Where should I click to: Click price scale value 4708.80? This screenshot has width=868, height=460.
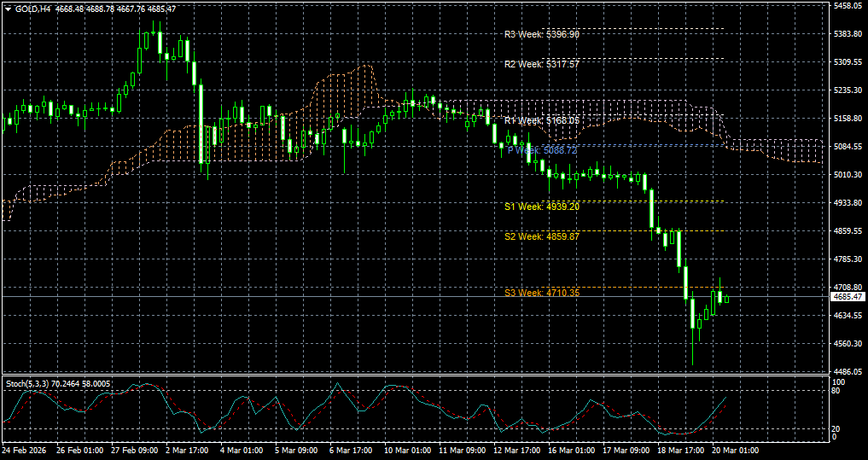tap(848, 288)
